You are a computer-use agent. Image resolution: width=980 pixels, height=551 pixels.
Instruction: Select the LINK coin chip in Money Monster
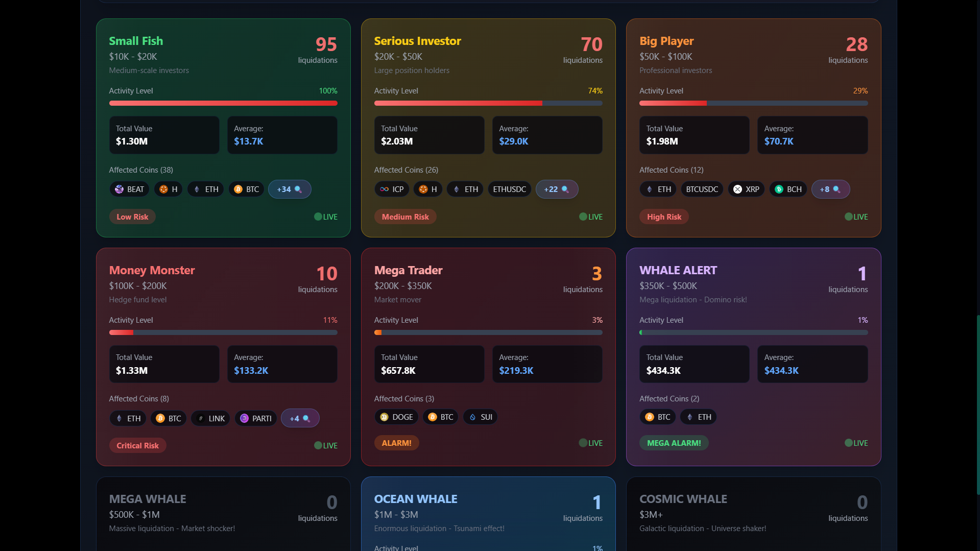(x=210, y=419)
